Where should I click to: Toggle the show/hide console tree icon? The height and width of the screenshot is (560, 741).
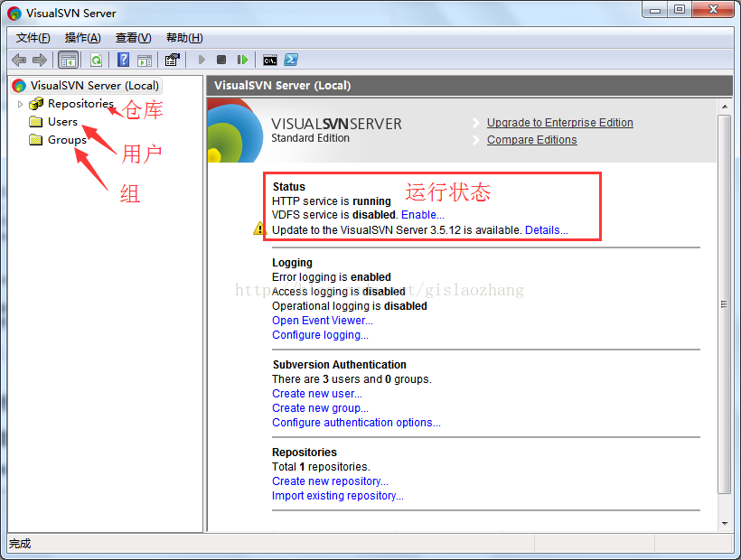click(x=68, y=60)
